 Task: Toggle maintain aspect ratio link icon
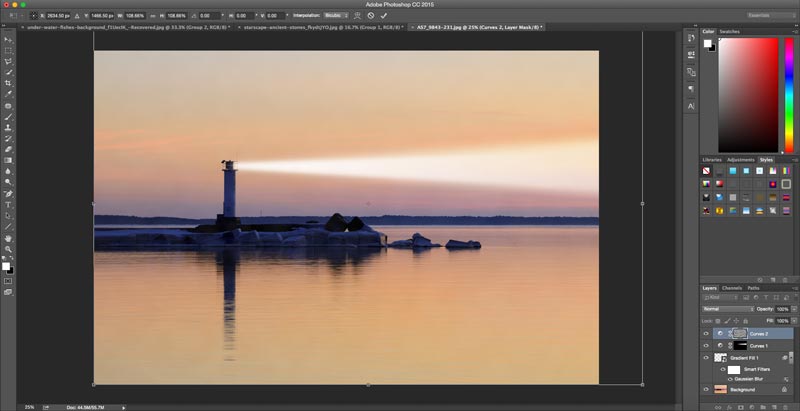pyautogui.click(x=153, y=16)
